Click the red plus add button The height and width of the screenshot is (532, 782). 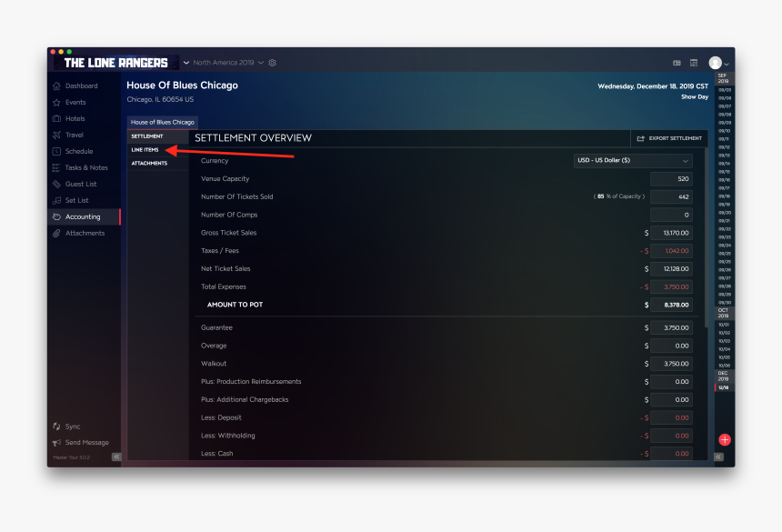725,439
